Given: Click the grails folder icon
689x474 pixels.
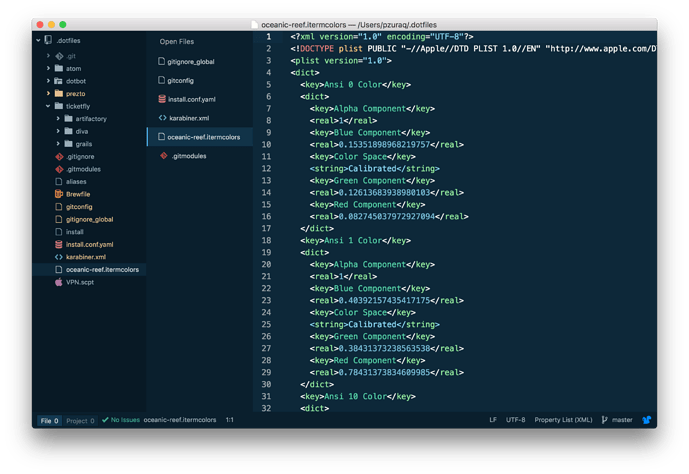Looking at the screenshot, I should tap(69, 143).
